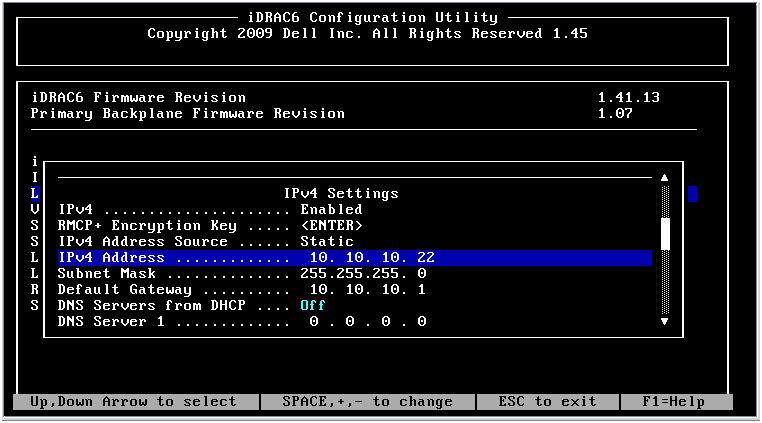
Task: Click the Dell copyright line
Action: click(367, 34)
